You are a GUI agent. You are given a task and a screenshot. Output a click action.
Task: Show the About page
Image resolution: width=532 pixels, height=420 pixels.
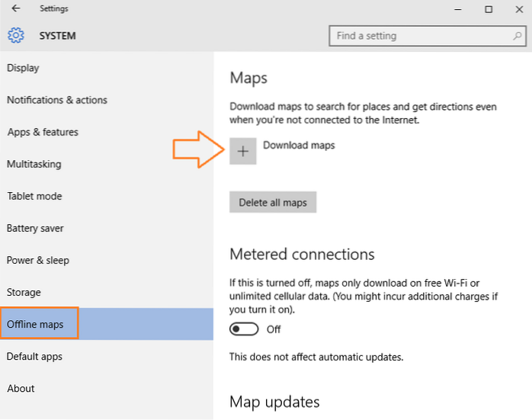click(21, 388)
